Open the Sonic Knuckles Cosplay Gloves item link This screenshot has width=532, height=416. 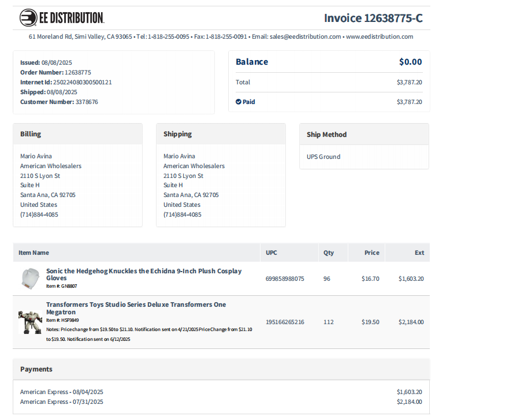pyautogui.click(x=144, y=274)
